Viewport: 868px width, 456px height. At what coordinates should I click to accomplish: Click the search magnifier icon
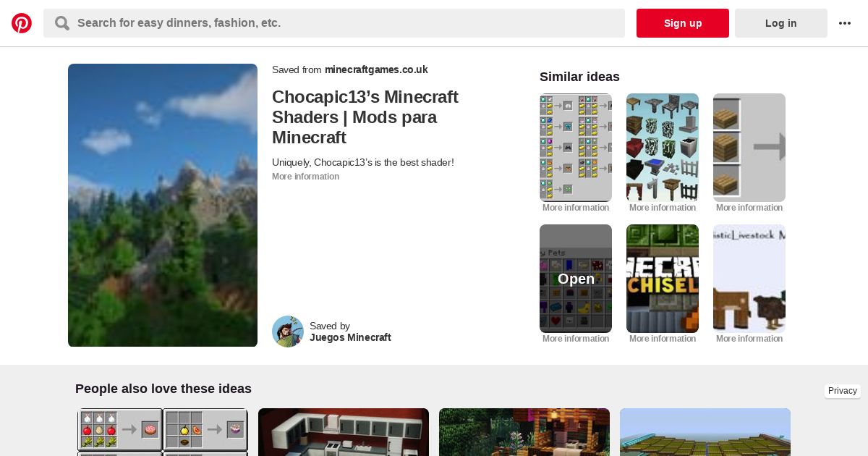(62, 23)
